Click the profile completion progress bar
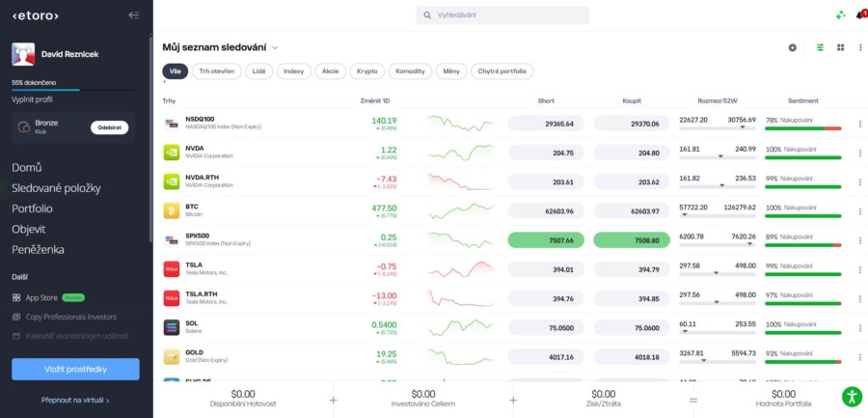868x418 pixels. [73, 90]
